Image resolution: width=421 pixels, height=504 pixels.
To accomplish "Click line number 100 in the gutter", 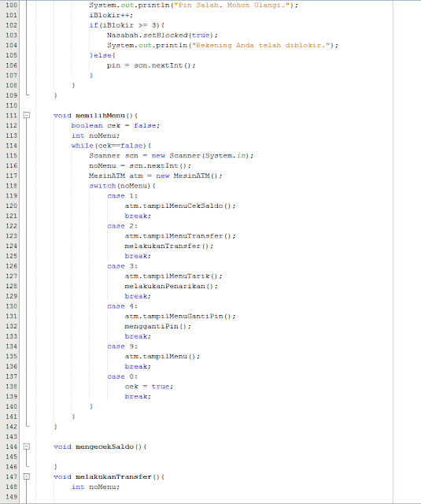I will (x=11, y=6).
